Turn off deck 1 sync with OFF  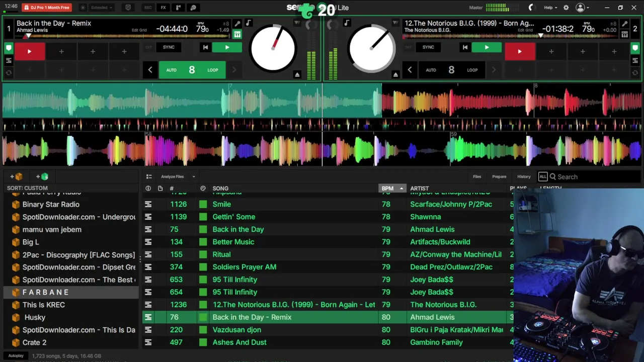click(148, 47)
